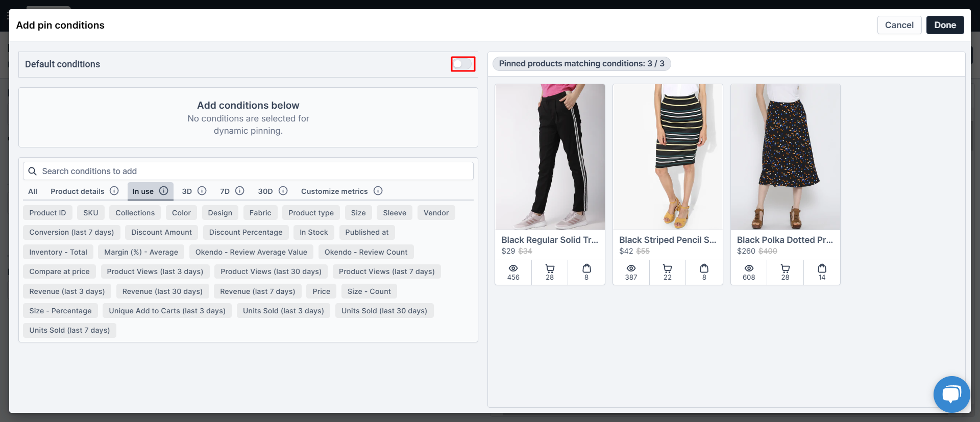Screen dimensions: 980x422
Task: Switch to the 30D tab
Action: [x=265, y=191]
